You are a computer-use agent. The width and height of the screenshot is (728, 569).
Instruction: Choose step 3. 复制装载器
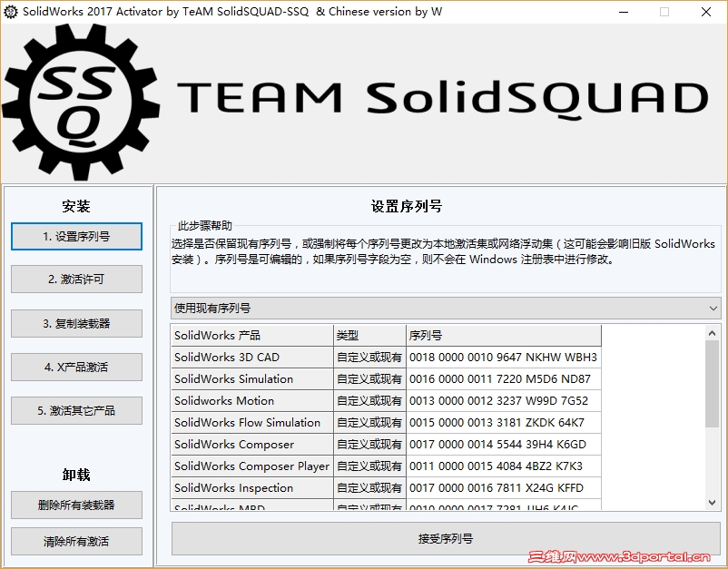pos(76,323)
